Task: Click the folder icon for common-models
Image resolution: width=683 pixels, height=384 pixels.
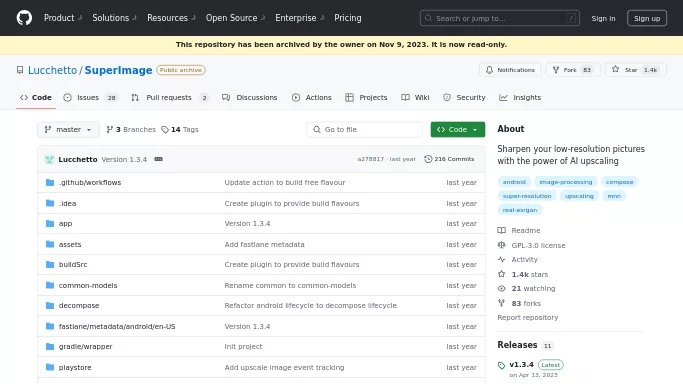Action: 50,285
